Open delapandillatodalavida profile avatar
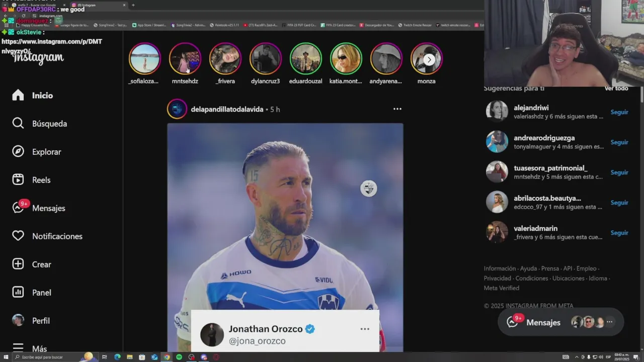Viewport: 644px width, 362px height. pyautogui.click(x=177, y=109)
